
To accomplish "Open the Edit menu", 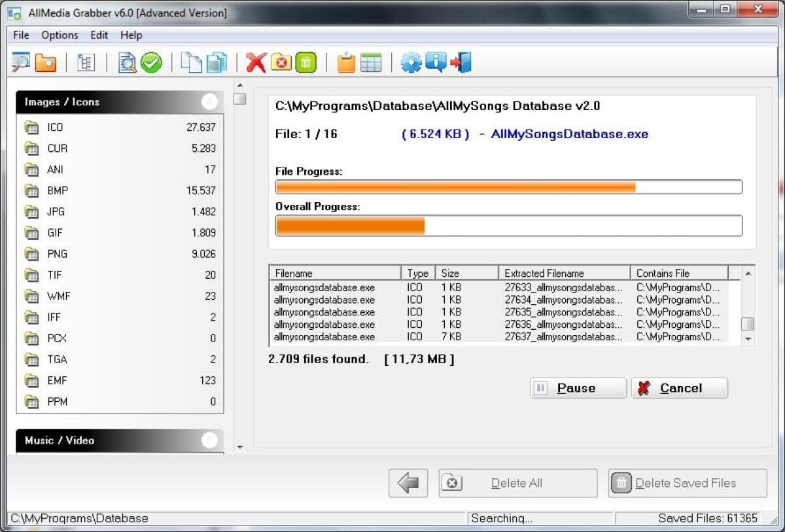I will (99, 35).
